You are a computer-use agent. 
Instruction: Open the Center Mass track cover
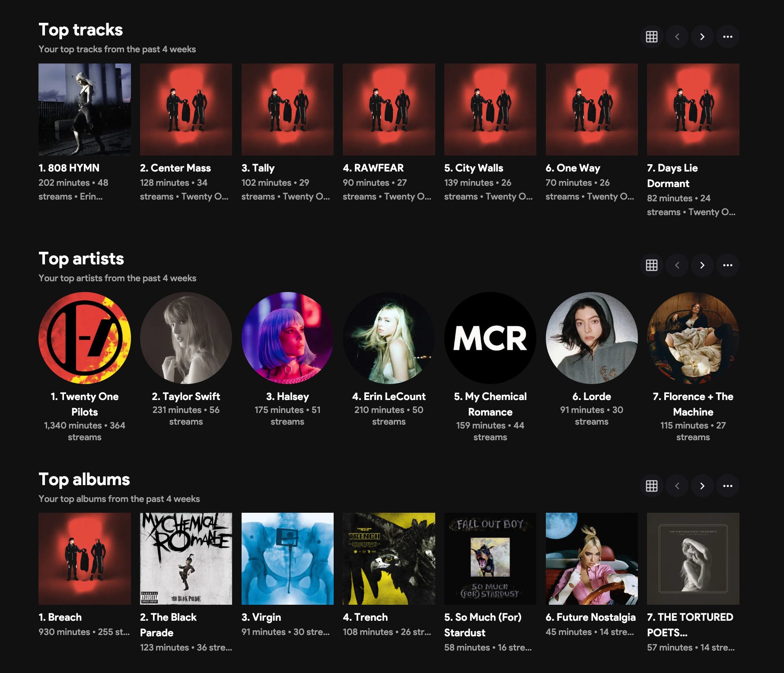click(x=186, y=109)
